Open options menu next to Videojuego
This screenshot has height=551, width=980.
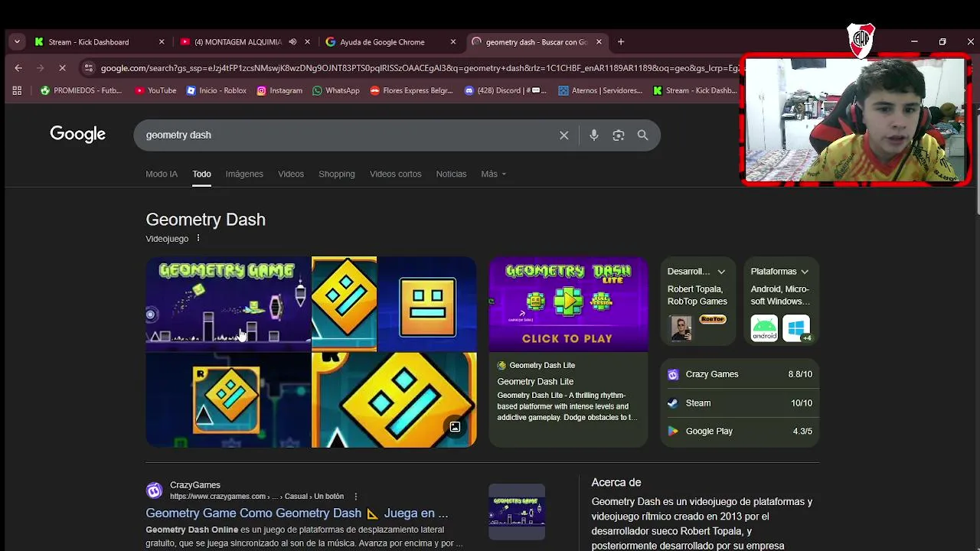pyautogui.click(x=198, y=238)
